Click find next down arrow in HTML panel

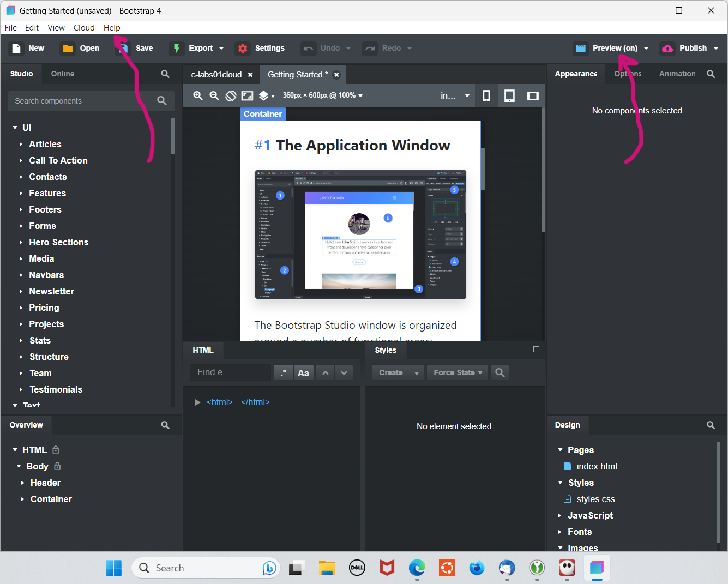pos(344,372)
